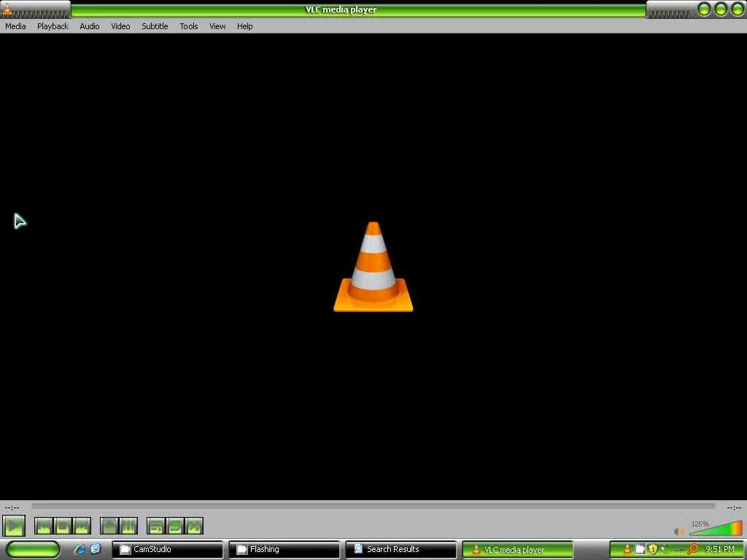Toggle the playlist view button
The image size is (747, 560).
(x=156, y=526)
